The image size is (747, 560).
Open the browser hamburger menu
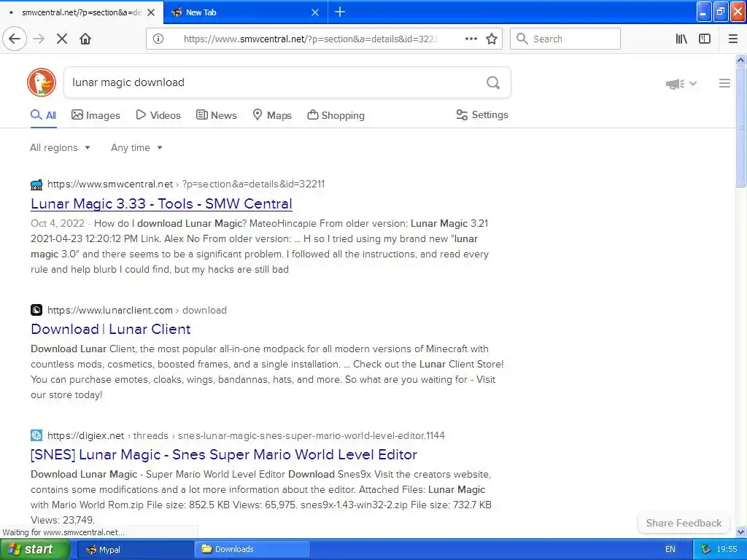(x=733, y=39)
